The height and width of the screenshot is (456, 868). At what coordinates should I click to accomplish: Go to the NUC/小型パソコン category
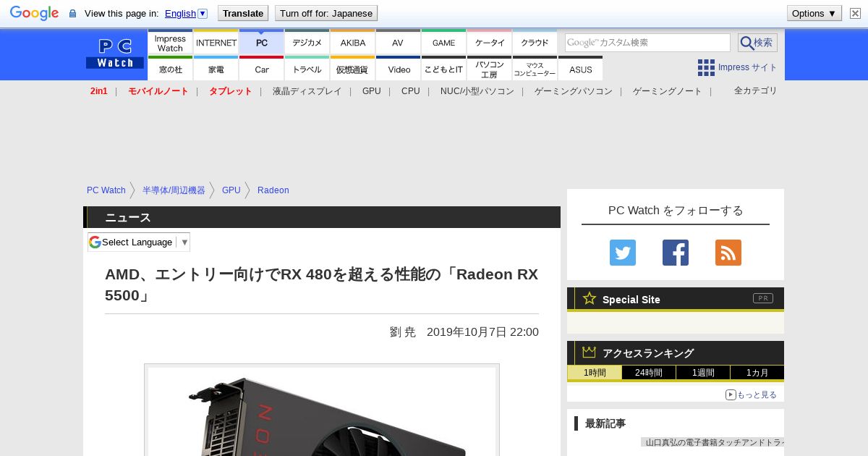pos(477,91)
